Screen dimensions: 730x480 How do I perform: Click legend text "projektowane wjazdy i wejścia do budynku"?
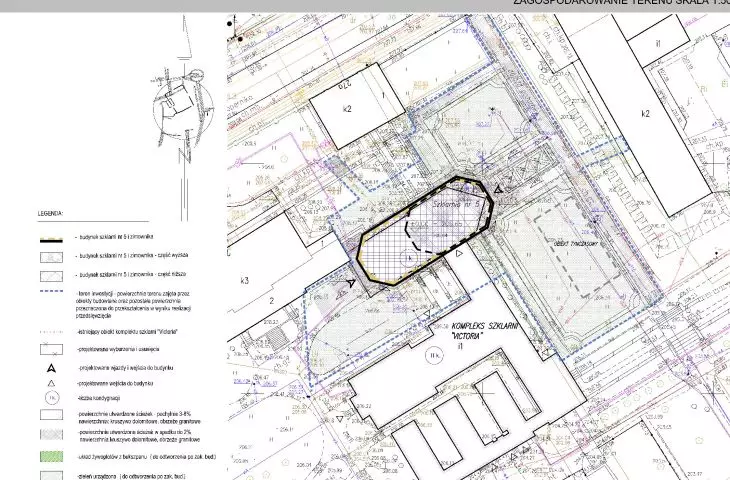pyautogui.click(x=126, y=368)
